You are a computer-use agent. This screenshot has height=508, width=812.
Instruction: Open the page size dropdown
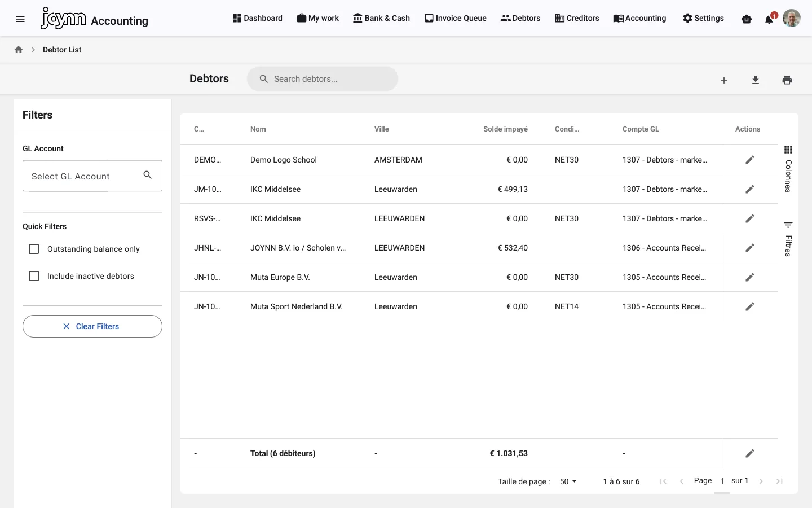(568, 481)
